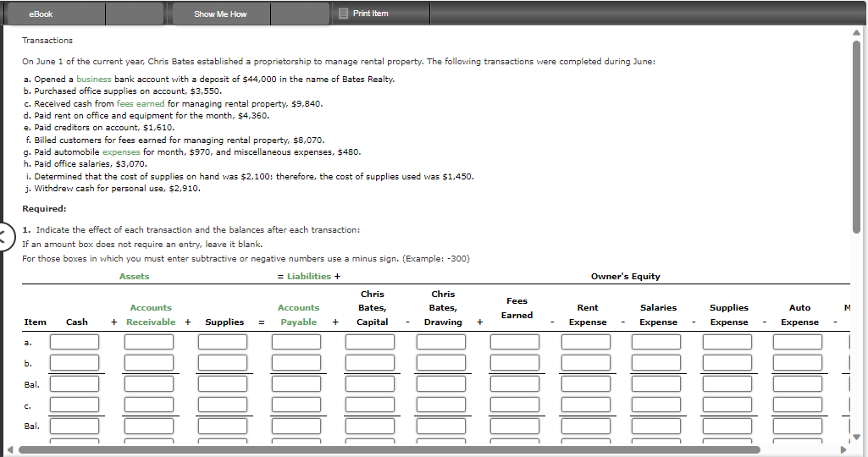Viewport: 868px width, 457px height.
Task: Select Salaries Expense field in row a
Action: (x=656, y=342)
